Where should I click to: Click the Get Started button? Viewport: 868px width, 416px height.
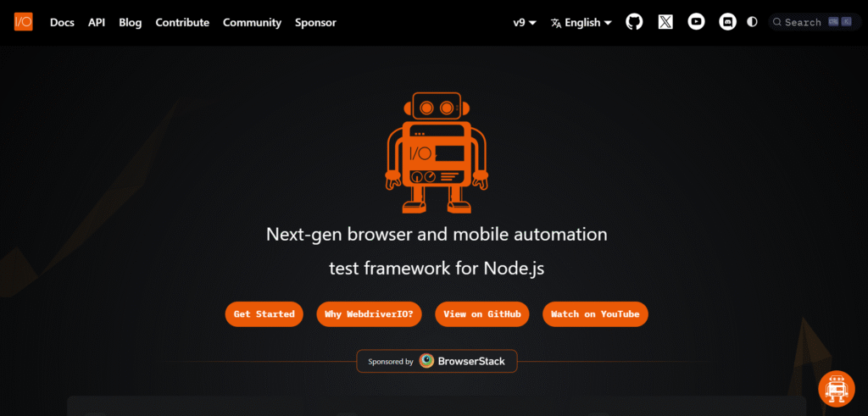(264, 314)
